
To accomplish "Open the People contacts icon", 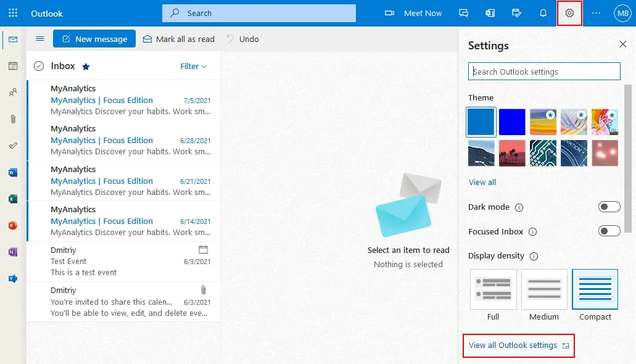I will [13, 93].
